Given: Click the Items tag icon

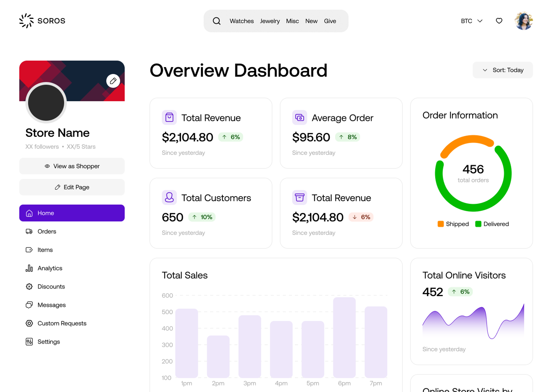Looking at the screenshot, I should [x=29, y=250].
